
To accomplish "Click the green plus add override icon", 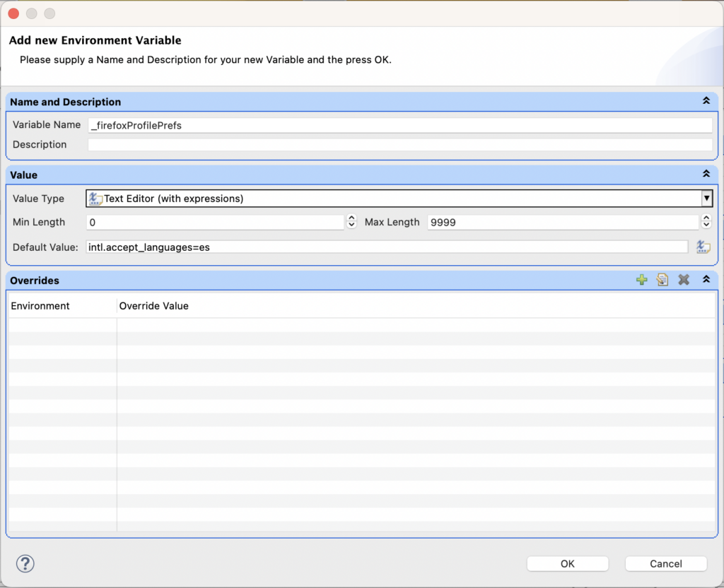I will pos(641,280).
